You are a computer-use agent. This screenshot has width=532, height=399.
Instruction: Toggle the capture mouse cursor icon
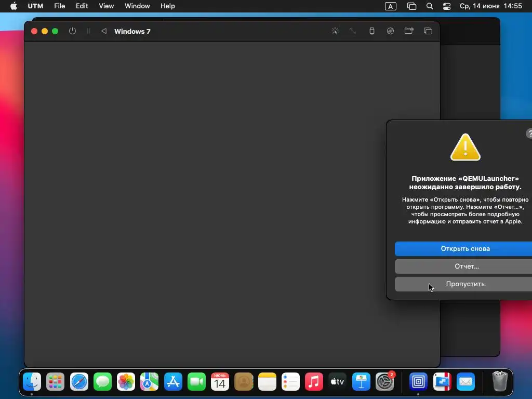335,31
